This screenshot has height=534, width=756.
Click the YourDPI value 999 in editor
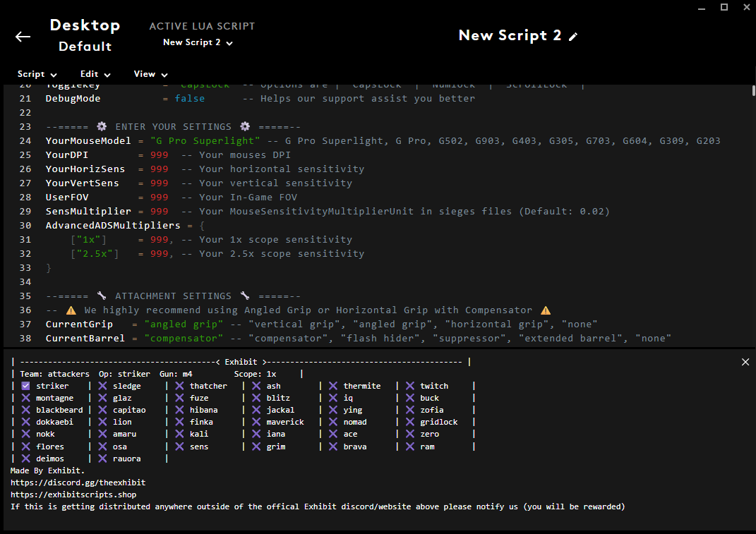click(159, 155)
